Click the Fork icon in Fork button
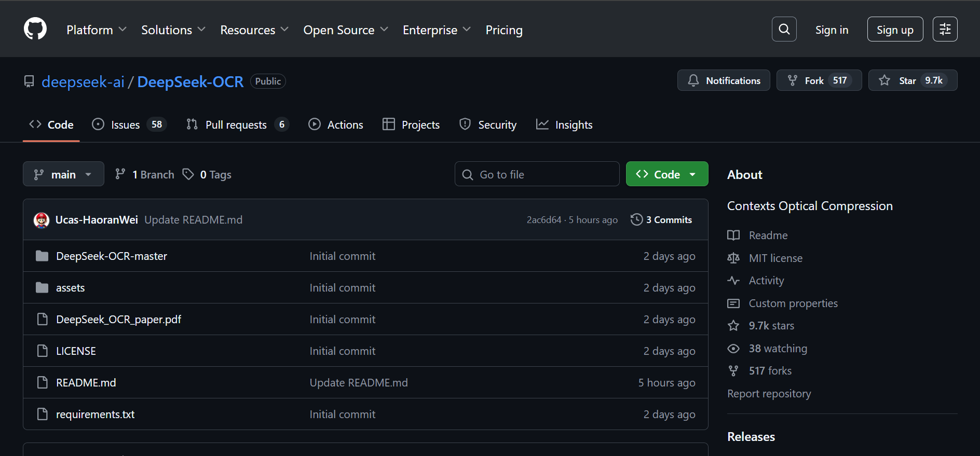 click(793, 80)
